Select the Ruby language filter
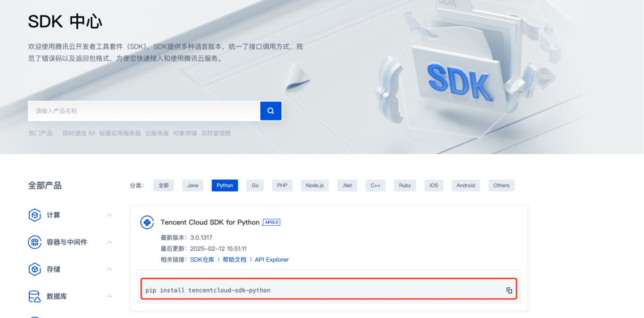Screen dimensions: 644x318 click(x=405, y=185)
